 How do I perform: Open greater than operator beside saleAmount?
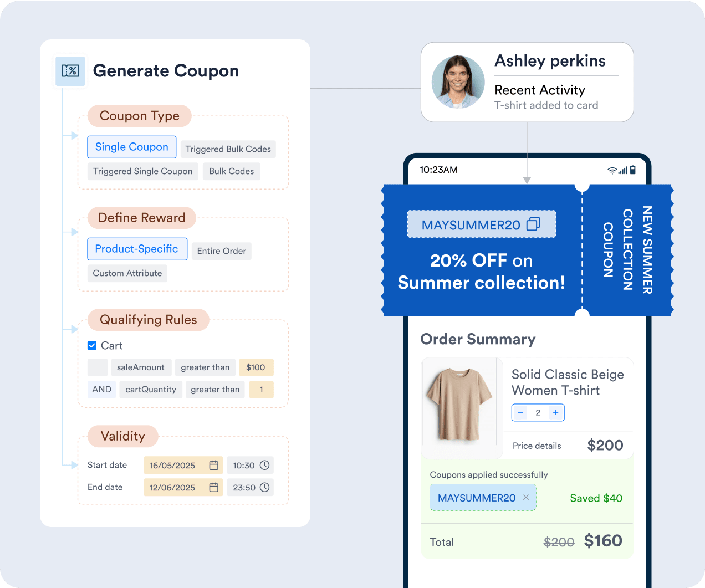coord(205,367)
